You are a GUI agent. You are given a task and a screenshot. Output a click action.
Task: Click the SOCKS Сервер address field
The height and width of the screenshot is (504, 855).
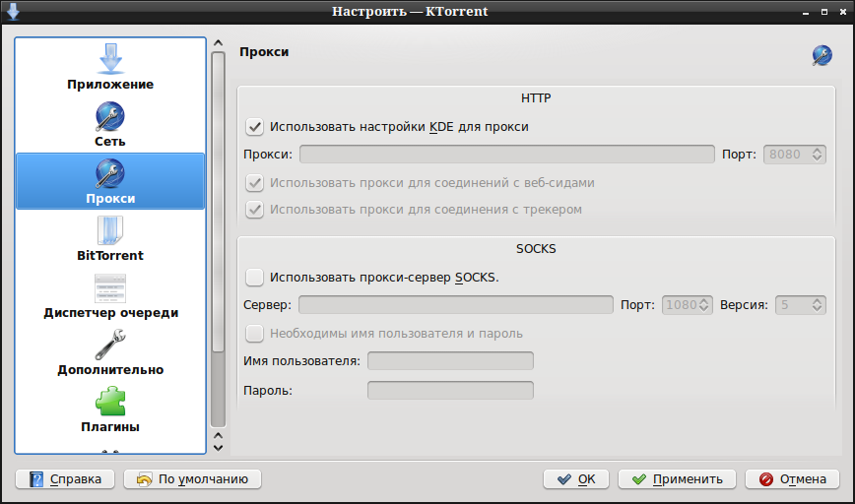456,304
